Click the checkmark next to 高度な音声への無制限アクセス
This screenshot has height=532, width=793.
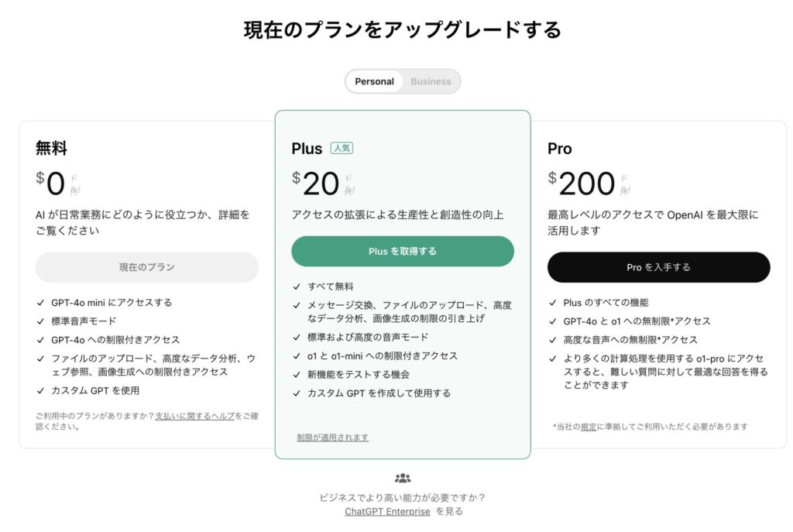(554, 339)
